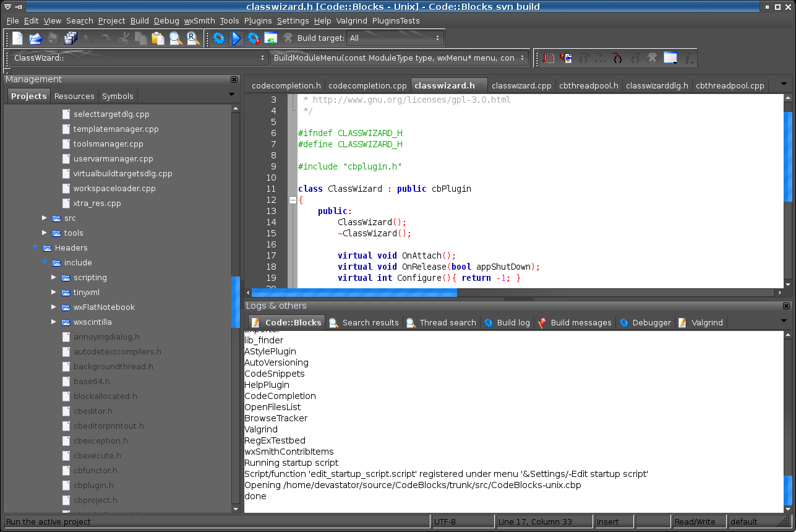The width and height of the screenshot is (796, 532).
Task: Expand the wxFlatNotebook folder
Action: point(54,307)
